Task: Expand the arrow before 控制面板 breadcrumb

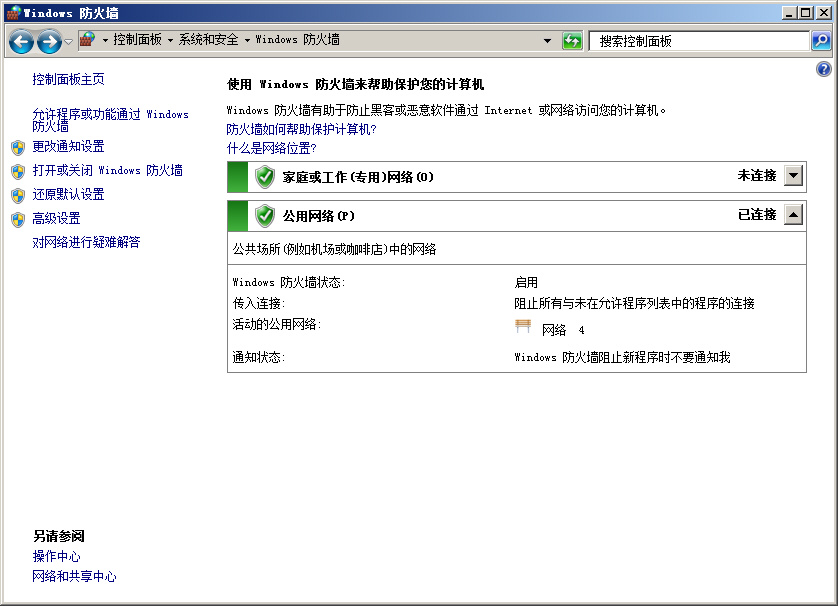Action: coord(105,40)
